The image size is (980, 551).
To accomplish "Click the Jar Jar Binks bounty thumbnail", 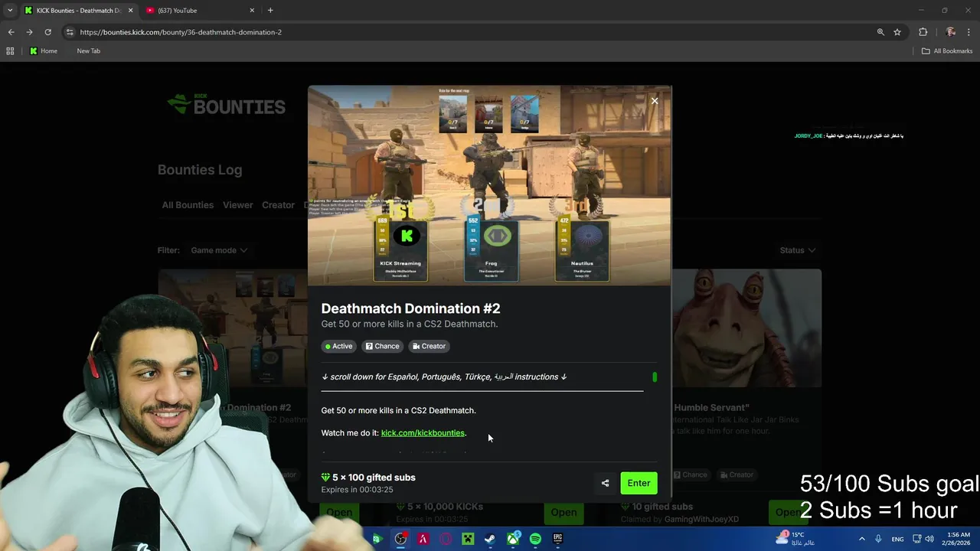I will 746,328.
